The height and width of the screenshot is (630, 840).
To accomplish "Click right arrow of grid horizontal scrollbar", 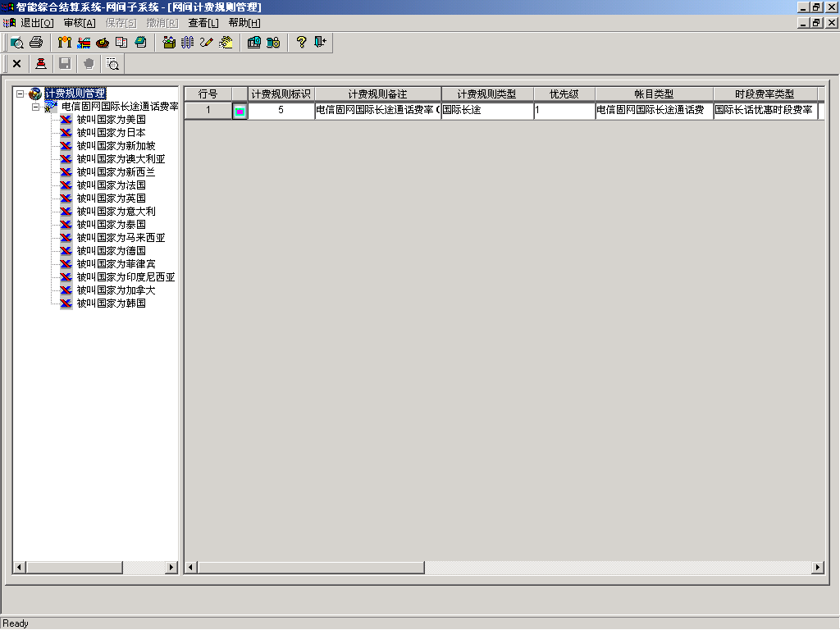I will click(817, 568).
